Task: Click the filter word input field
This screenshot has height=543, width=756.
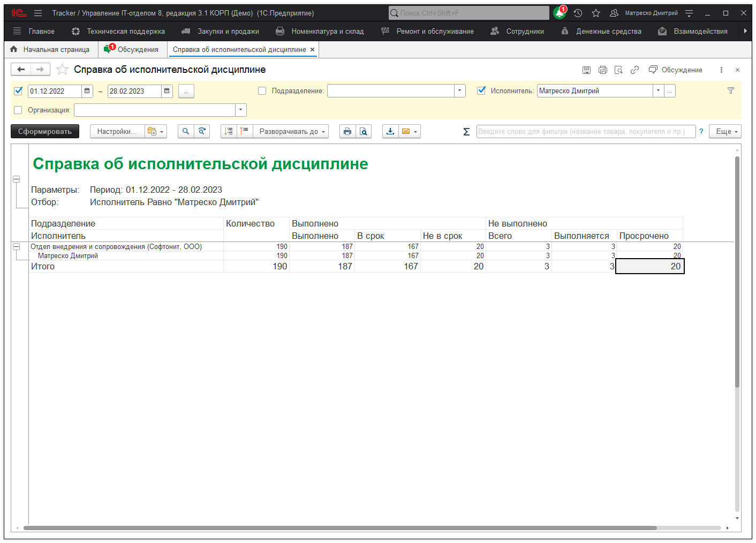Action: [x=586, y=131]
